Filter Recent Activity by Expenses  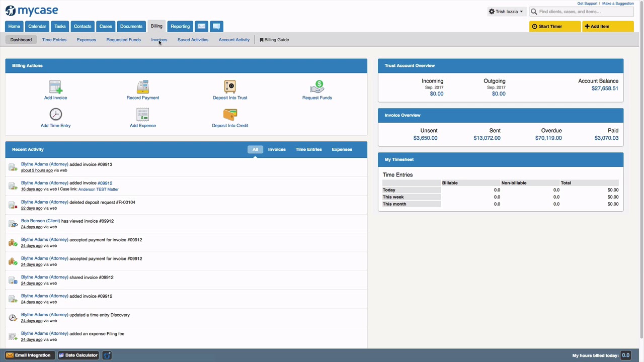click(x=342, y=149)
